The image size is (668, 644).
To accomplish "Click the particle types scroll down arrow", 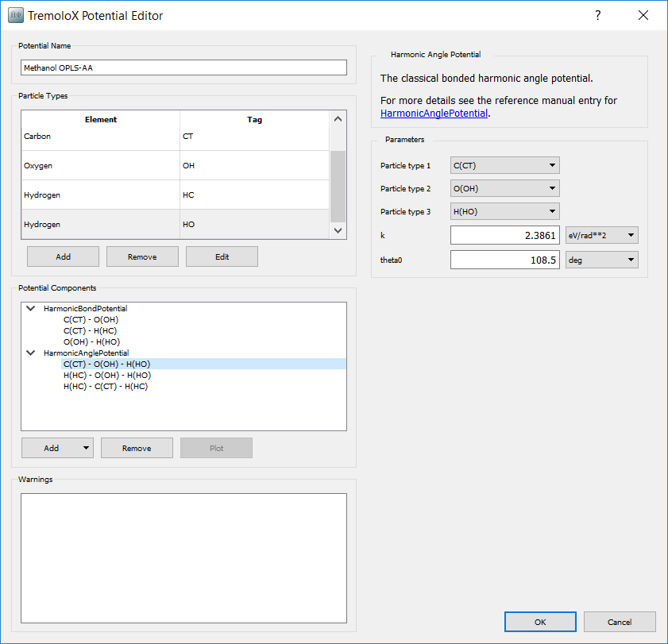I will point(338,230).
